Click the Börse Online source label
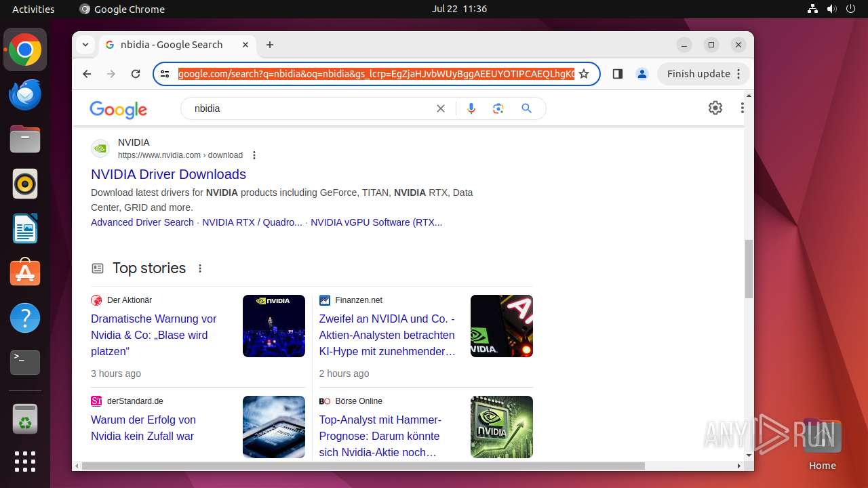 (359, 401)
